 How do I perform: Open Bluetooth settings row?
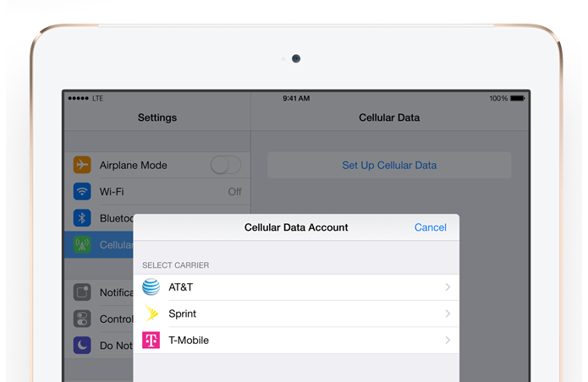click(x=99, y=218)
